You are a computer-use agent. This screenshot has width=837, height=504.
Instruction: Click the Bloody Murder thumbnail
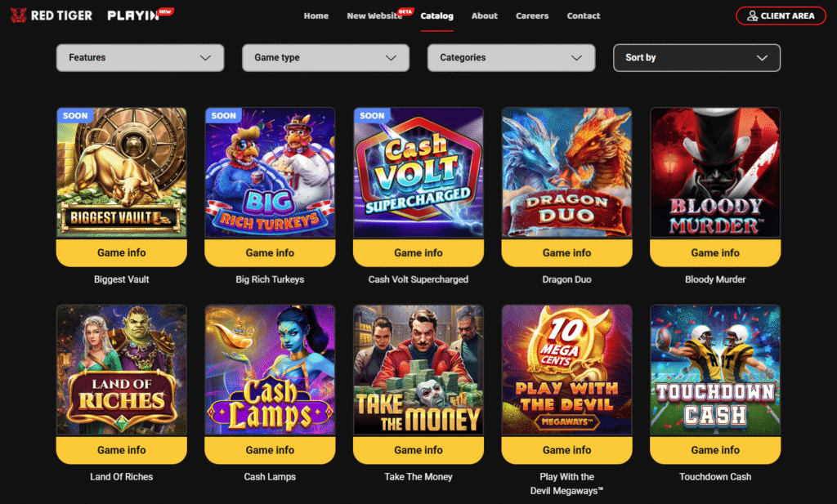[x=715, y=172]
